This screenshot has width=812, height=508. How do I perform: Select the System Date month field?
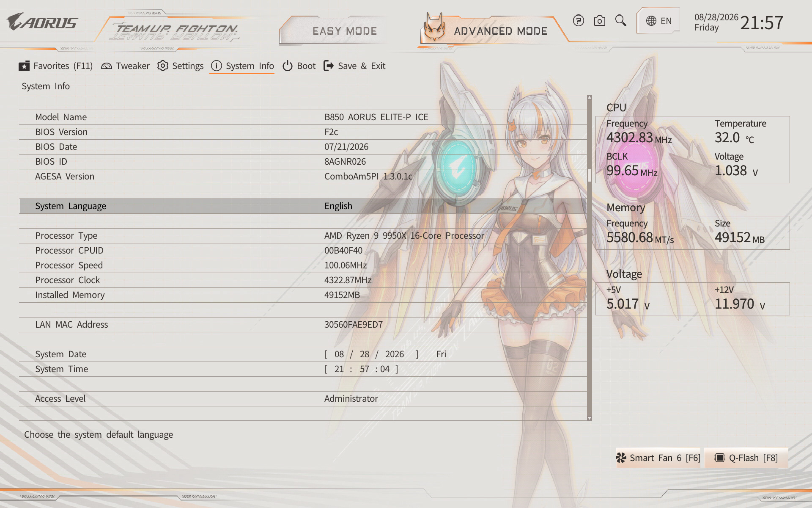click(339, 354)
